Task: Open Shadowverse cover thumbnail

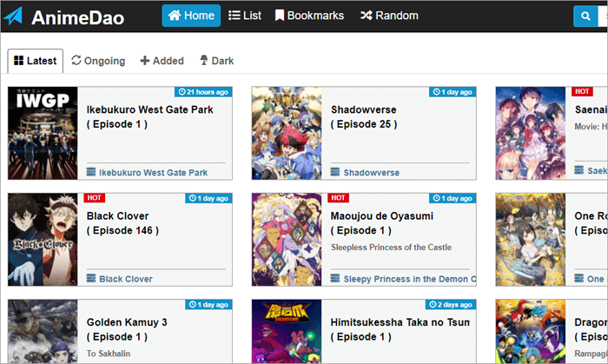Action: (287, 133)
